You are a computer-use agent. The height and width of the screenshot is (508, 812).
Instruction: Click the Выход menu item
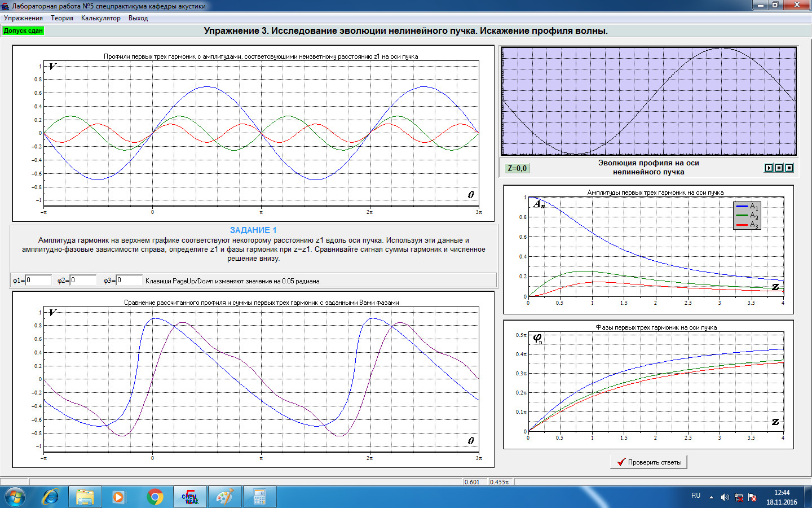tap(138, 18)
